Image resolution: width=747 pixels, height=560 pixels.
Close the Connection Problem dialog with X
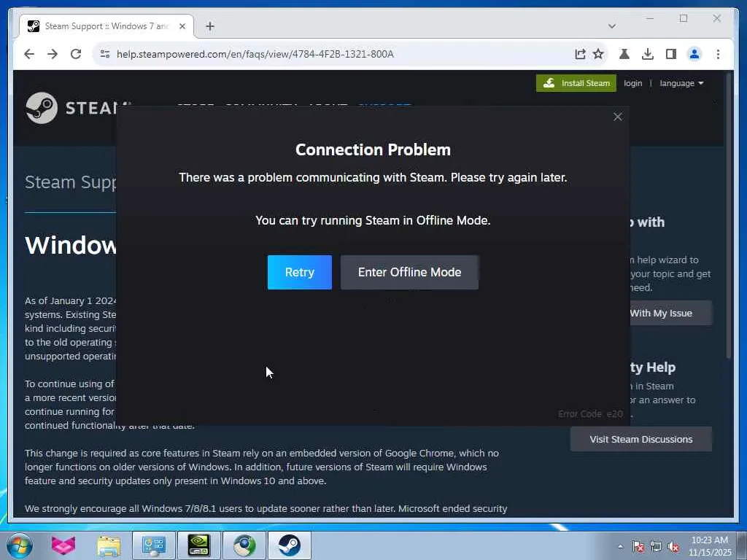pyautogui.click(x=617, y=117)
